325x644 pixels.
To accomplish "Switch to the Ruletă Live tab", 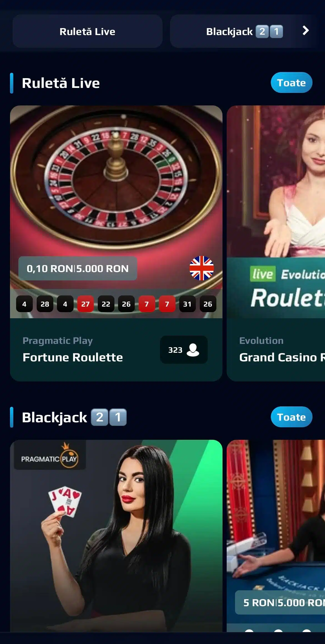I will point(87,31).
